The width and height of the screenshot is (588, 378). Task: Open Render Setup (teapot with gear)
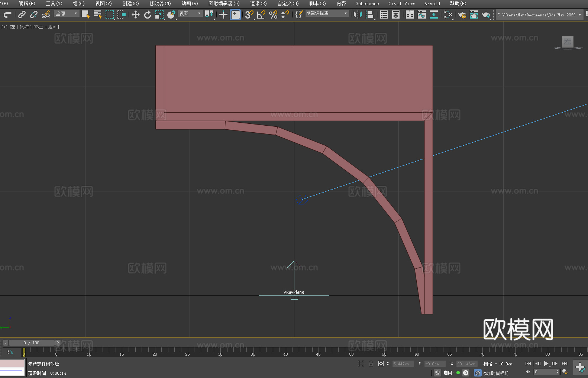tap(462, 14)
